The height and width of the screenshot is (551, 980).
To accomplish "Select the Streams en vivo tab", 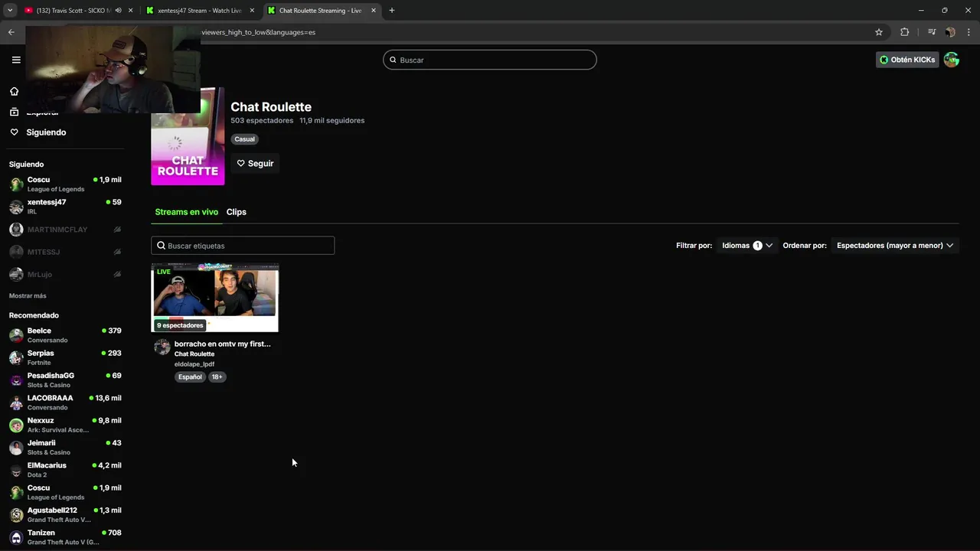I will 187,212.
